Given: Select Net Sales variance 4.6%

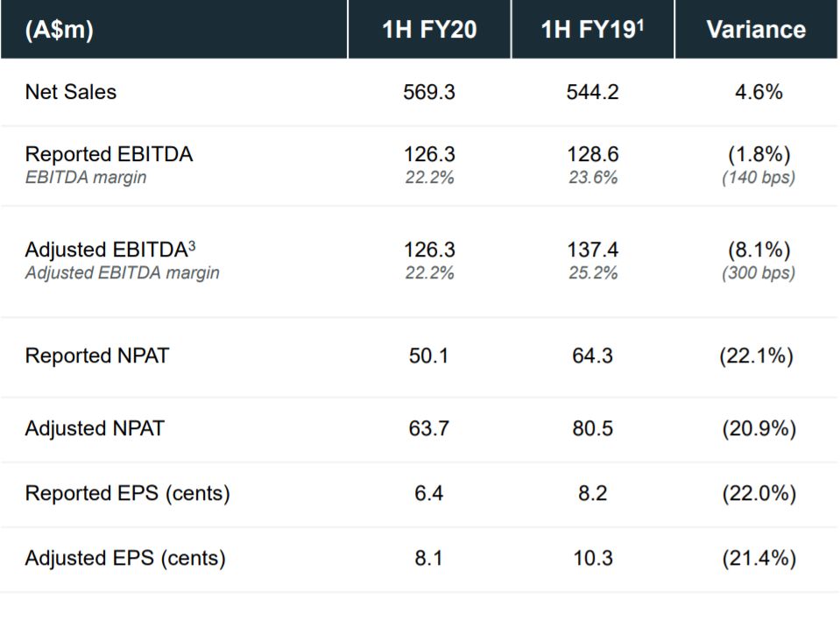Looking at the screenshot, I should point(759,92).
